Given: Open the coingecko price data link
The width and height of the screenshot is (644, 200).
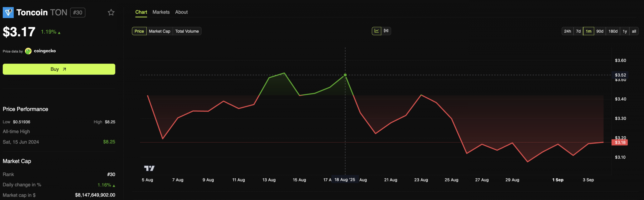Looking at the screenshot, I should 45,51.
